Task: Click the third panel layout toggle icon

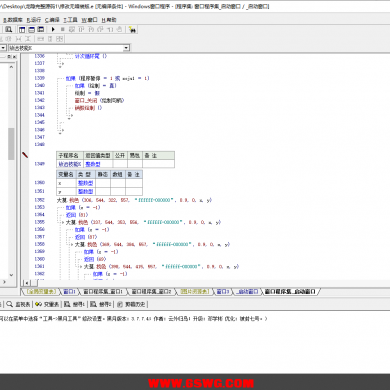Action: (41, 30)
